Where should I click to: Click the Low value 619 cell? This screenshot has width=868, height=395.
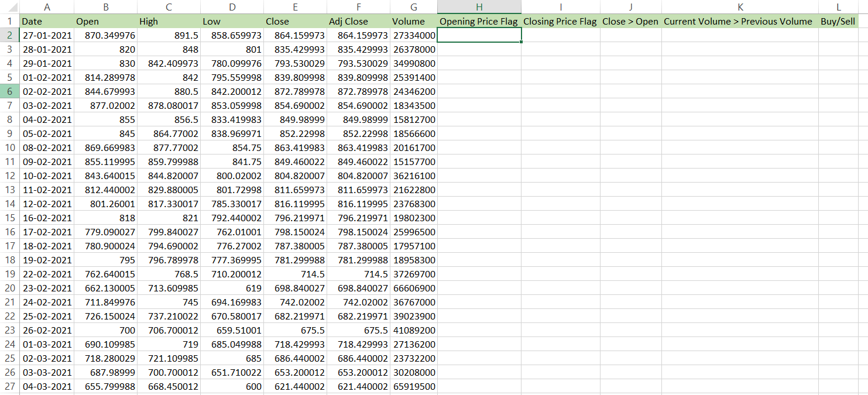tap(232, 288)
